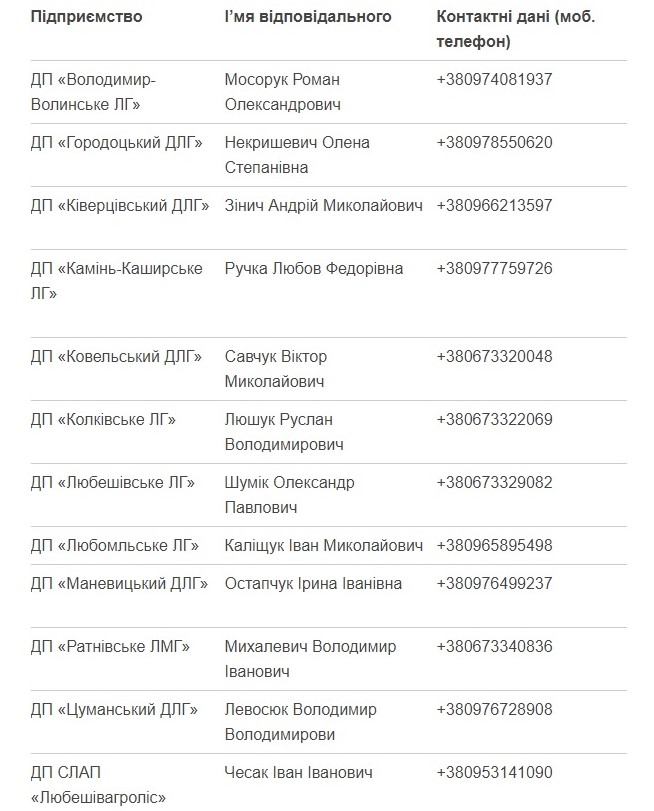
Task: Click the Колківське ЛГ phone +380673322069
Action: [x=494, y=420]
